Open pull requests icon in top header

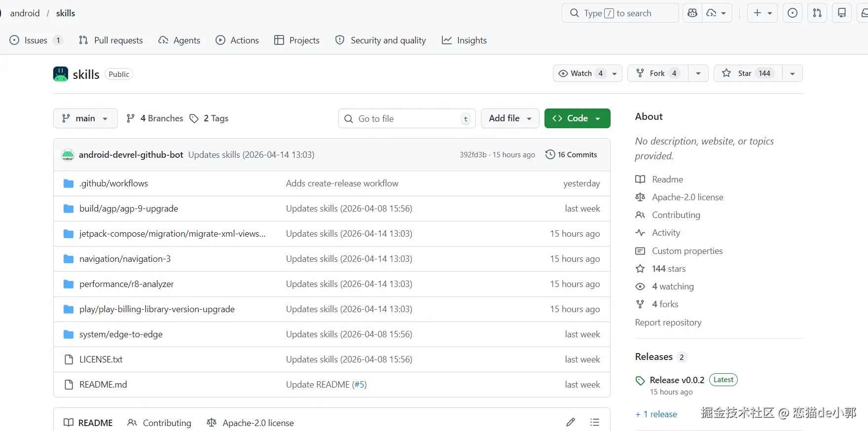coord(817,13)
